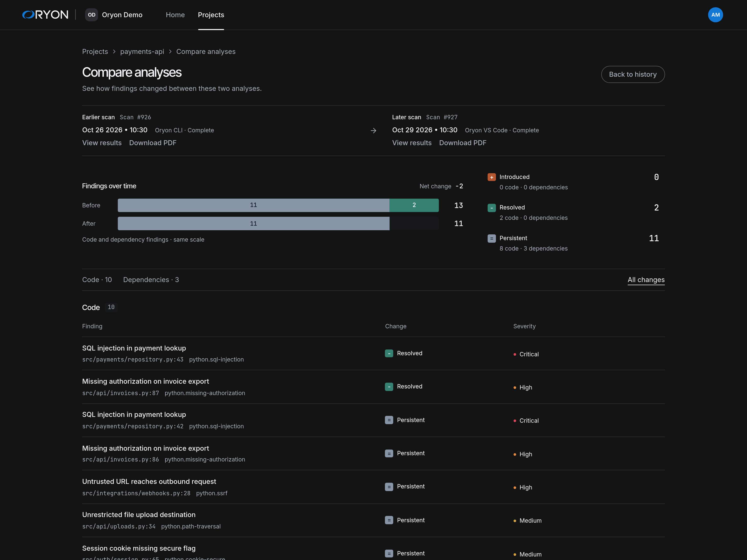Click Critical severity on repository.py:43 row
The width and height of the screenshot is (747, 560).
[x=526, y=354]
